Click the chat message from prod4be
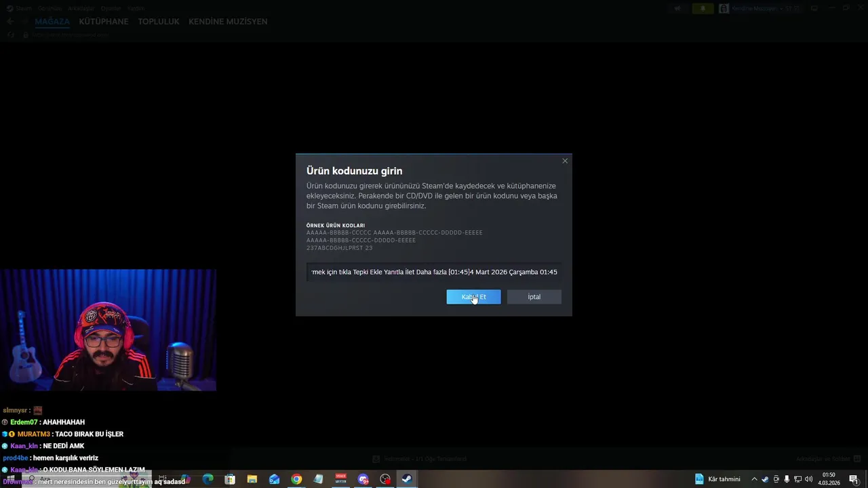 51,458
